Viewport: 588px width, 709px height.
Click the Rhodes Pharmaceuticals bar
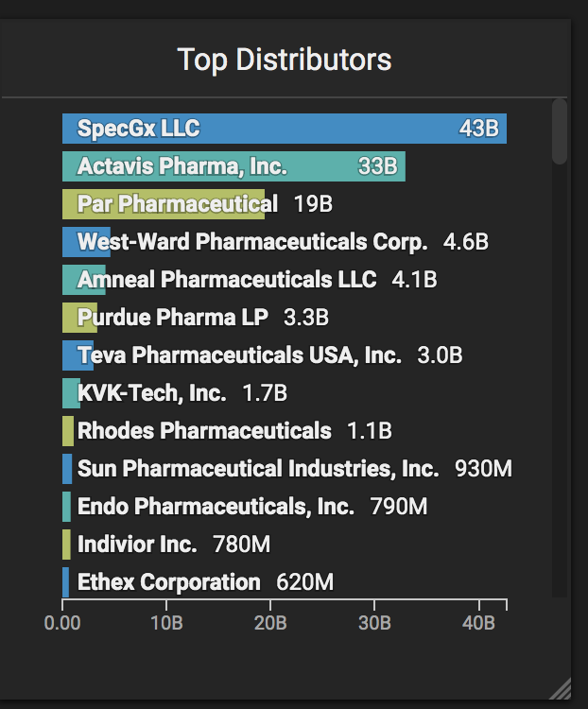(x=68, y=431)
